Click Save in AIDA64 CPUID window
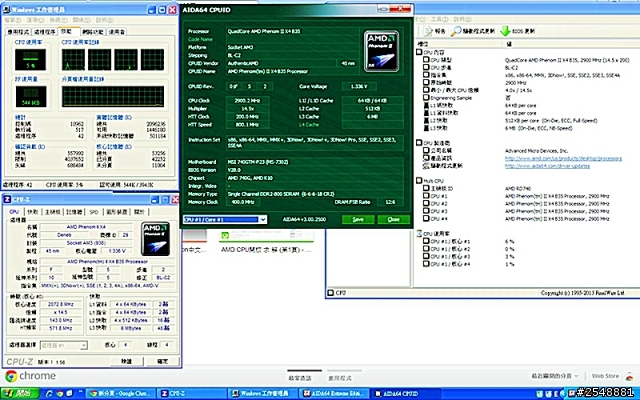 [x=358, y=220]
